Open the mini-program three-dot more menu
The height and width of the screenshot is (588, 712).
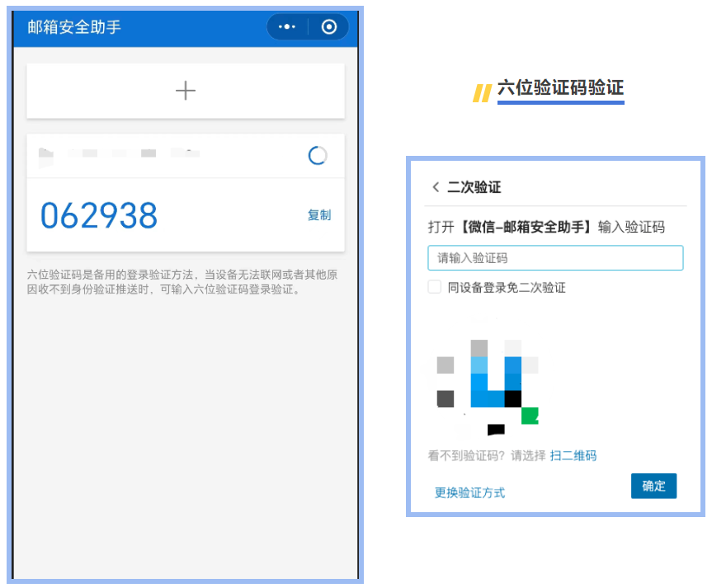pyautogui.click(x=287, y=27)
